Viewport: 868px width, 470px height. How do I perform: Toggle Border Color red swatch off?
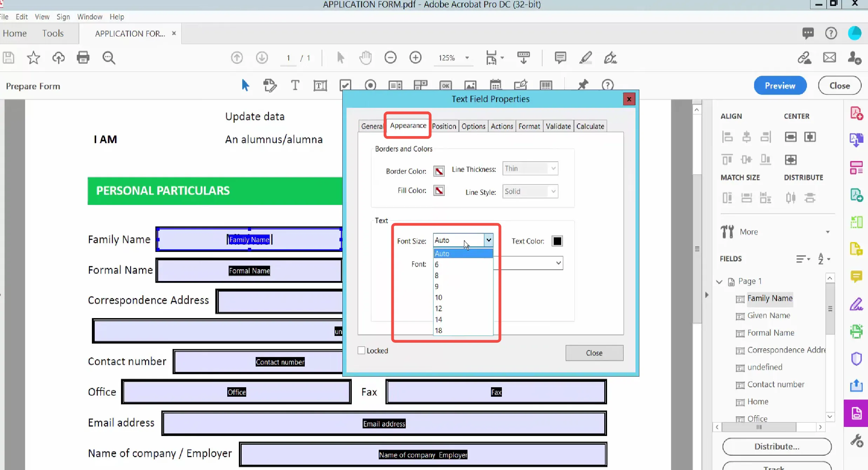438,171
